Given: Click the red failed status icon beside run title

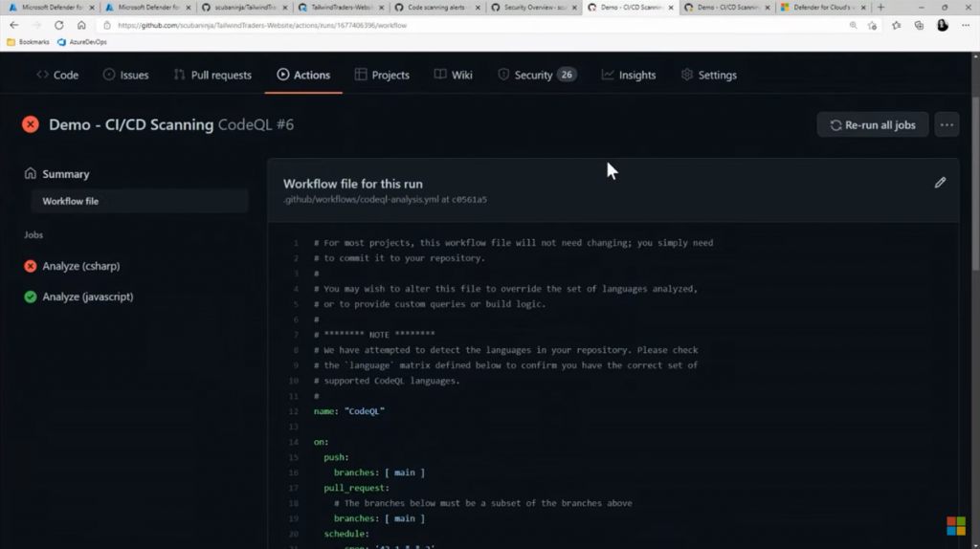Looking at the screenshot, I should 30,124.
